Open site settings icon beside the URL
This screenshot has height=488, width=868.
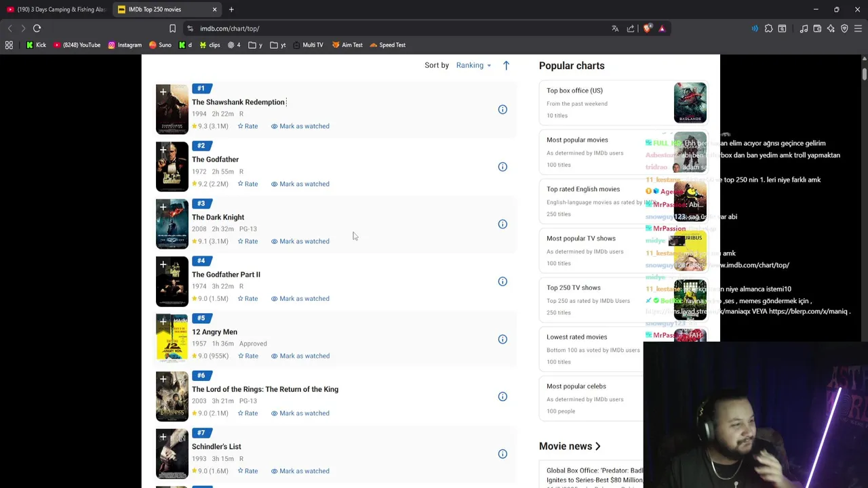pyautogui.click(x=190, y=28)
